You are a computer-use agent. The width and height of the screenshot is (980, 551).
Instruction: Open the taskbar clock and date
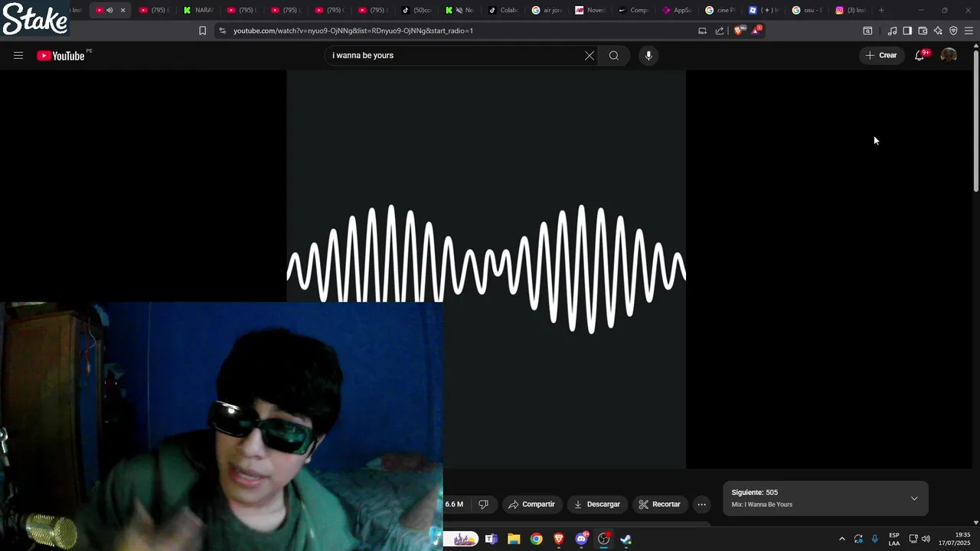[955, 539]
